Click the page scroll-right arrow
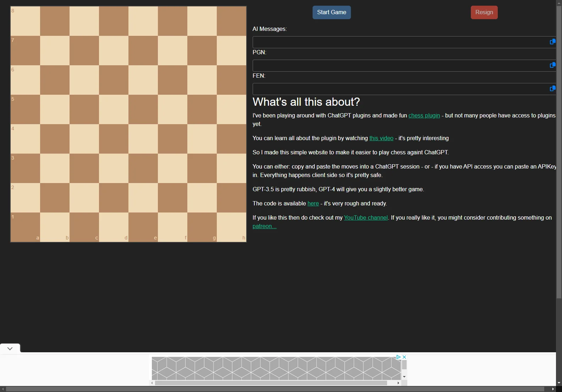Viewport: 562px width, 392px height. (553, 389)
